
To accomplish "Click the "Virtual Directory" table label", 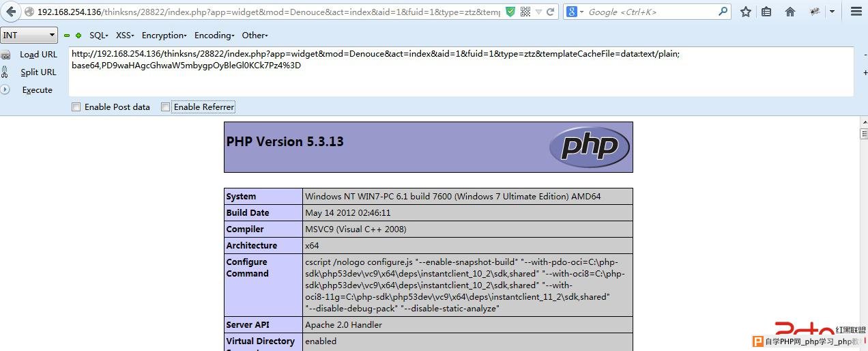I will click(261, 341).
